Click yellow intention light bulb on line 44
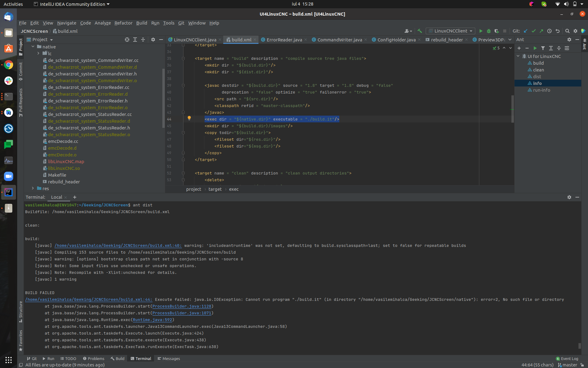Image resolution: width=588 pixels, height=368 pixels. (189, 118)
